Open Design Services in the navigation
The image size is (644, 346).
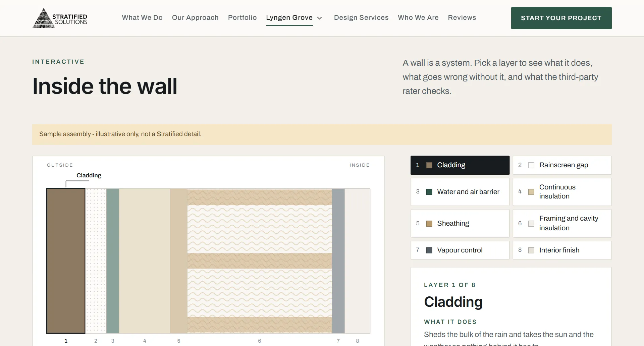point(361,17)
